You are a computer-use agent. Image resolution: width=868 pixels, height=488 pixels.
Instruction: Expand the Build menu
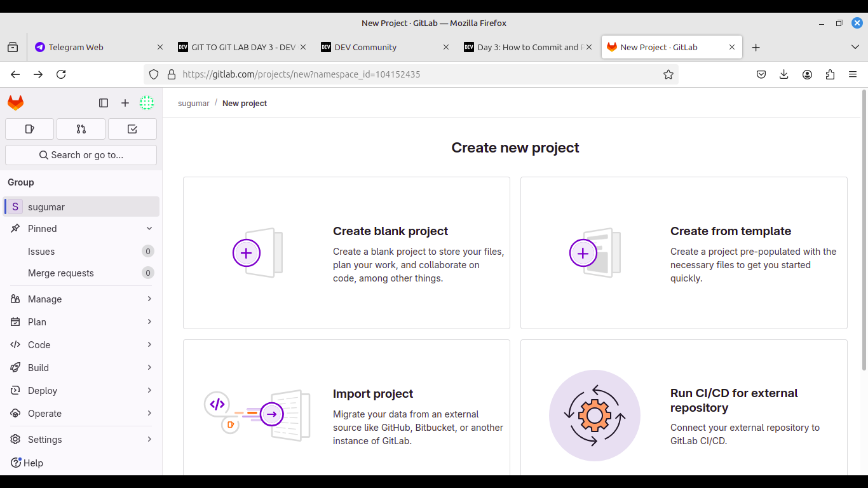[x=81, y=368]
